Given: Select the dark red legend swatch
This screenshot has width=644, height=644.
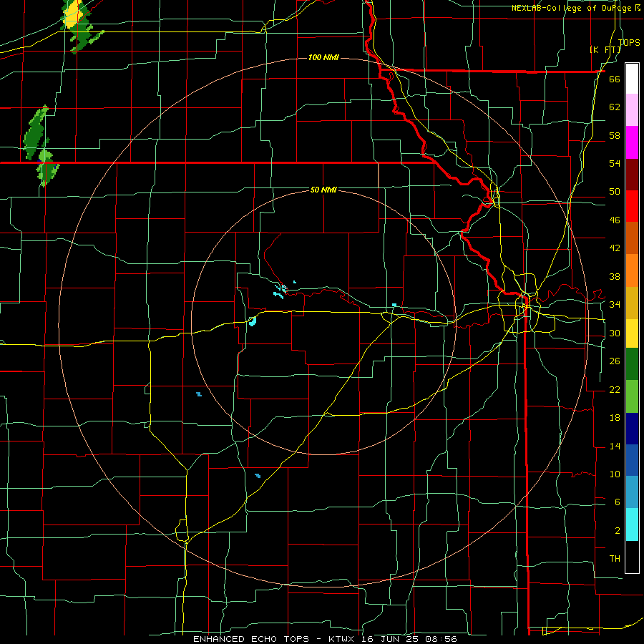Looking at the screenshot, I should pyautogui.click(x=632, y=174).
